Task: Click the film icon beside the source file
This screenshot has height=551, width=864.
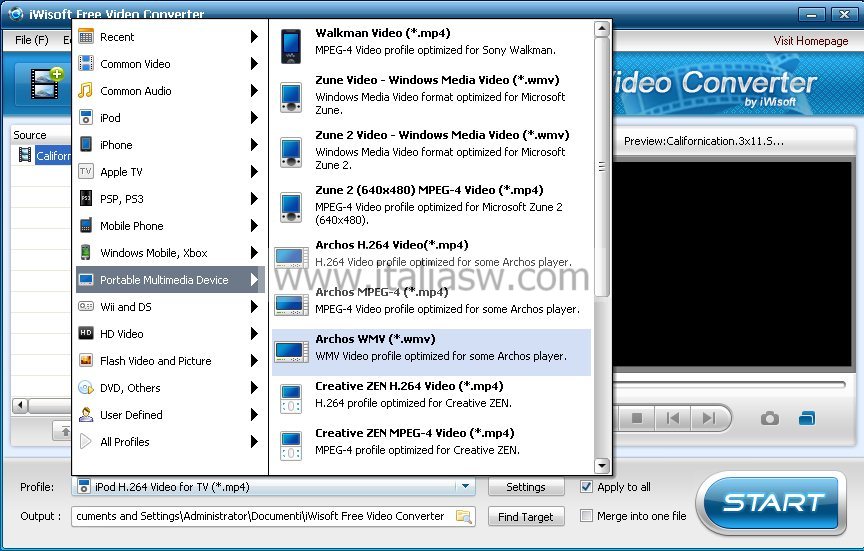Action: (25, 155)
